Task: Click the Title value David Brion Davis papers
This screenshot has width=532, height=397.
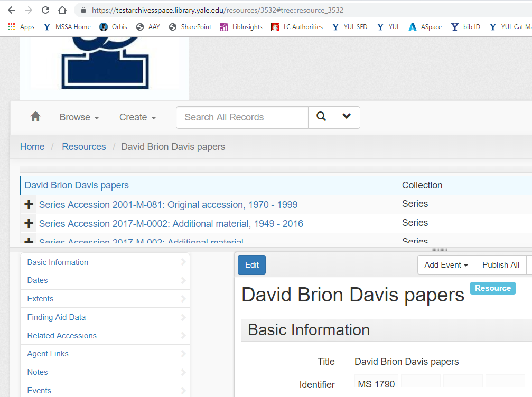Action: (406, 362)
